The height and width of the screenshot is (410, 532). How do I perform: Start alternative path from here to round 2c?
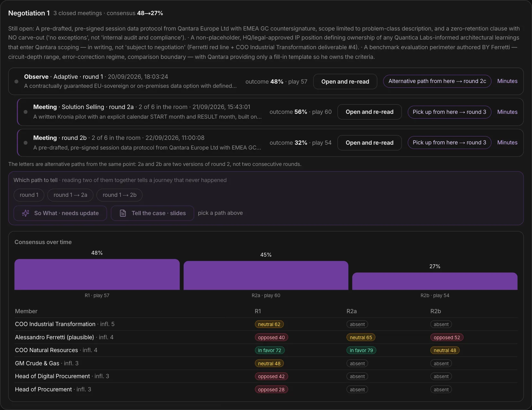pyautogui.click(x=437, y=81)
